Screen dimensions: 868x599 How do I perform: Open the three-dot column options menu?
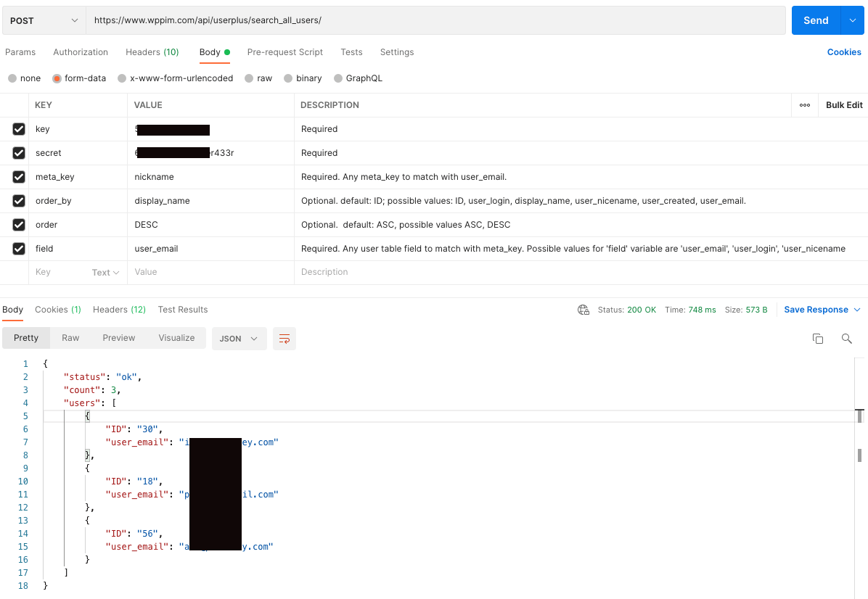805,105
